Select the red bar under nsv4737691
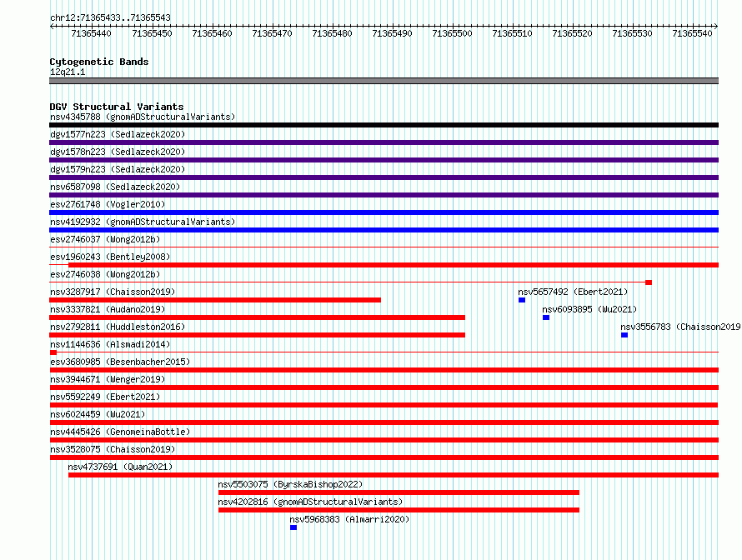The height and width of the screenshot is (560, 742). [x=394, y=475]
